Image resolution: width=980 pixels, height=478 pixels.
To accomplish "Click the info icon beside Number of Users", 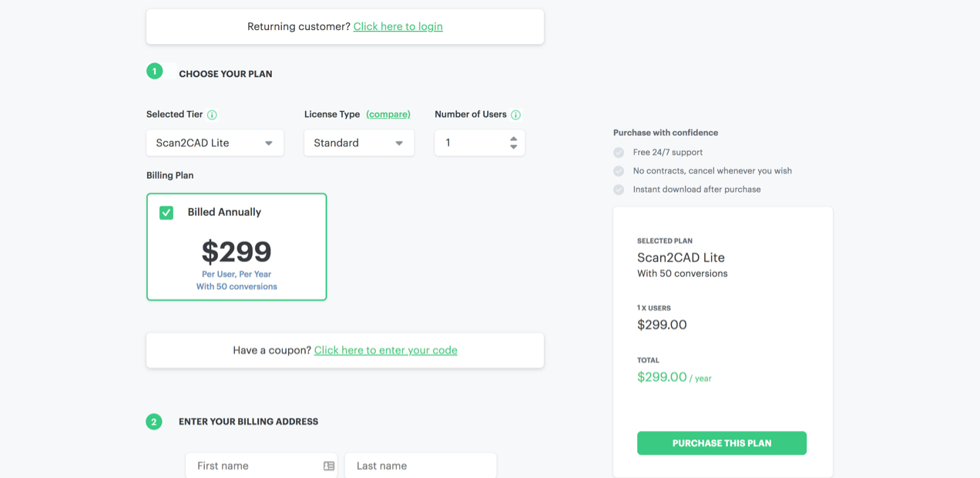I will tap(515, 113).
